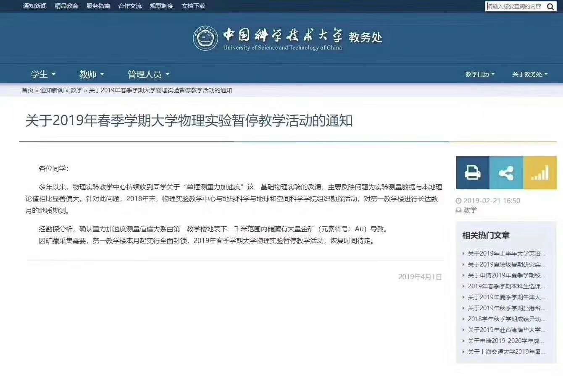The width and height of the screenshot is (563, 392).
Task: Select 文档下载 from the top menu
Action: pos(193,6)
